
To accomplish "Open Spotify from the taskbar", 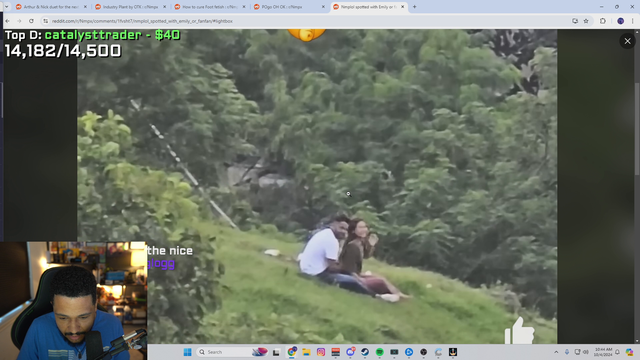I will (x=380, y=352).
